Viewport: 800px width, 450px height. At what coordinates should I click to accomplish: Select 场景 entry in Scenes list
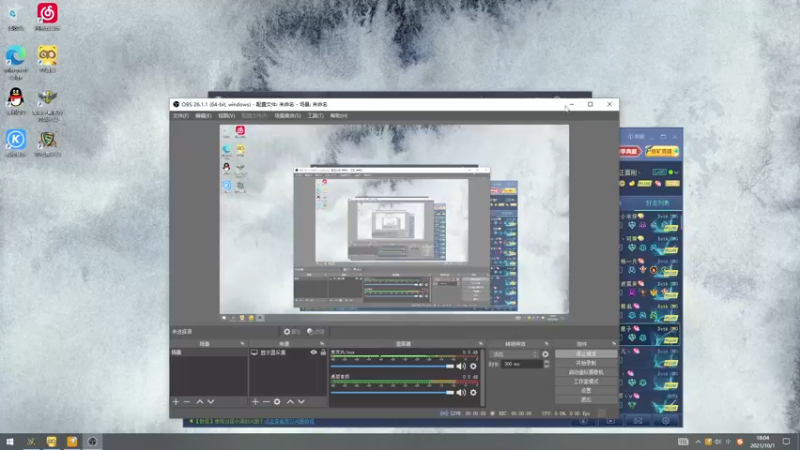(208, 353)
